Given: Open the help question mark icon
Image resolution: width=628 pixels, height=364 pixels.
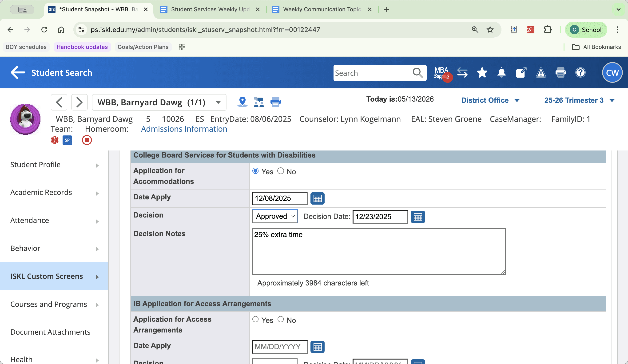Looking at the screenshot, I should [580, 73].
